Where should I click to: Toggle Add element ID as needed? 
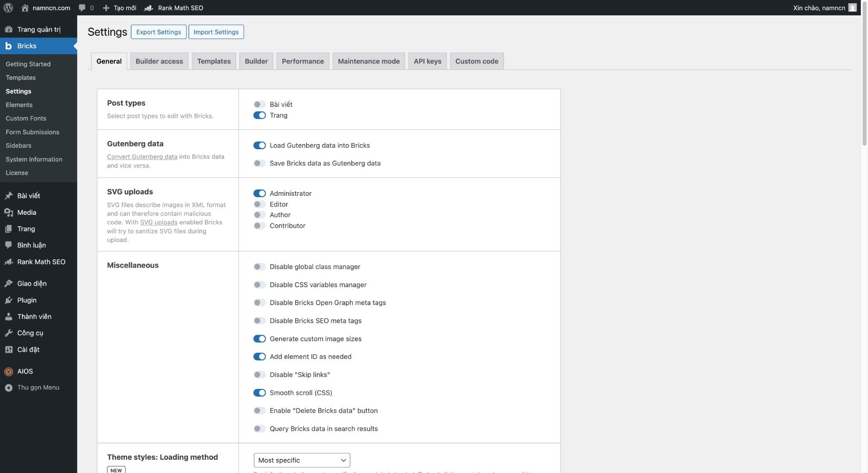tap(259, 356)
